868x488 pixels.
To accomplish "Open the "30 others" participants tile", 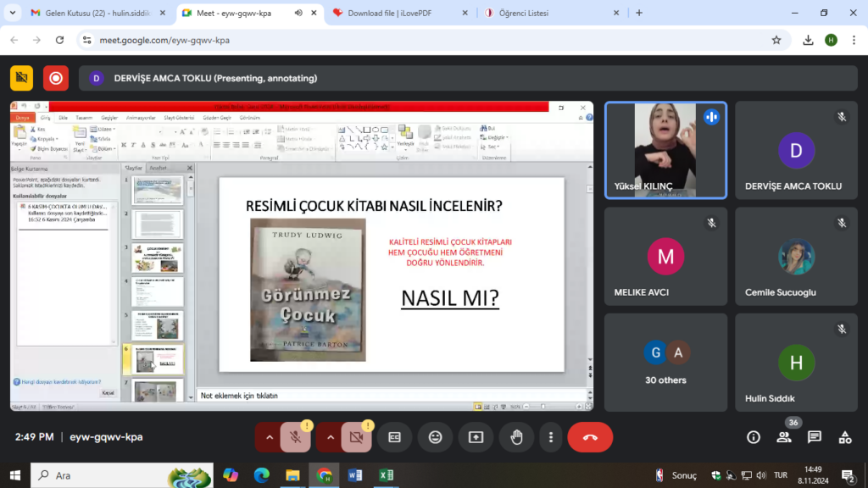I will pos(665,363).
